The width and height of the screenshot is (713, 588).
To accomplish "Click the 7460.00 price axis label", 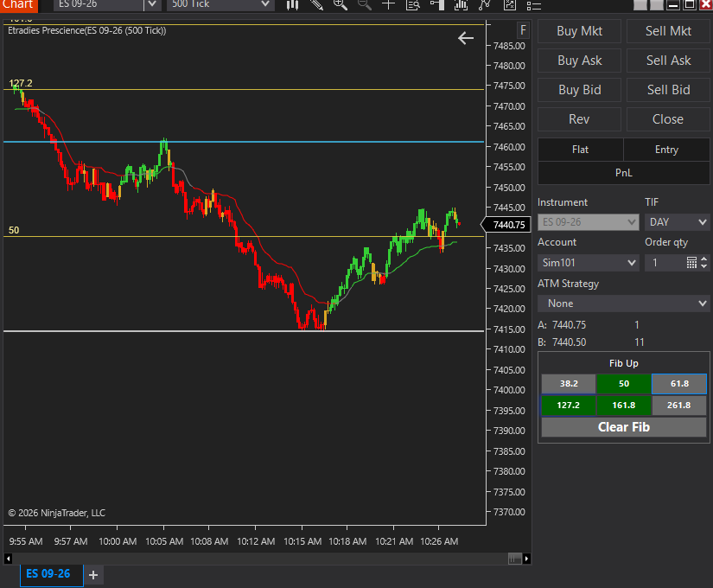I will click(x=509, y=147).
